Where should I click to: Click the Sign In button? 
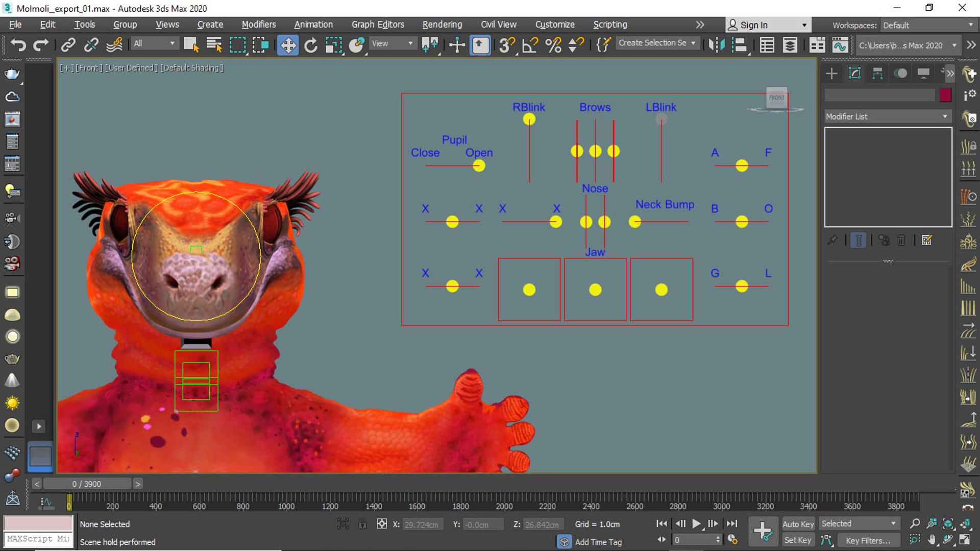767,25
